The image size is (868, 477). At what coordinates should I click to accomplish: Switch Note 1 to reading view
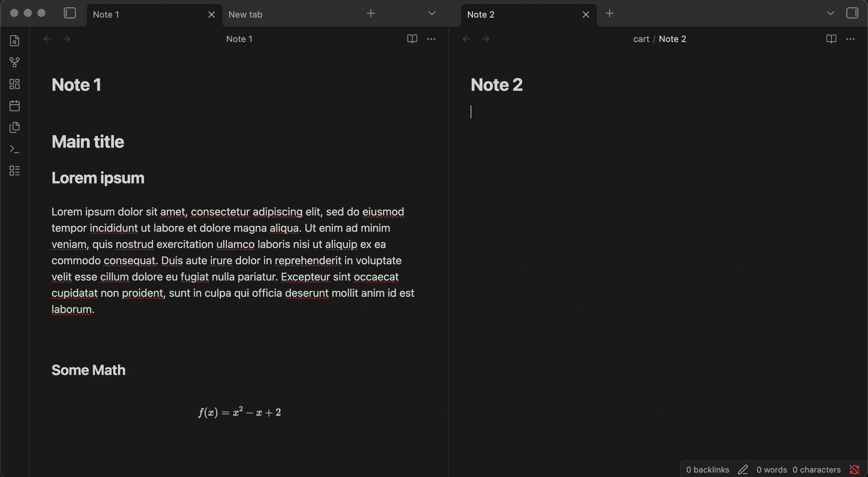412,39
